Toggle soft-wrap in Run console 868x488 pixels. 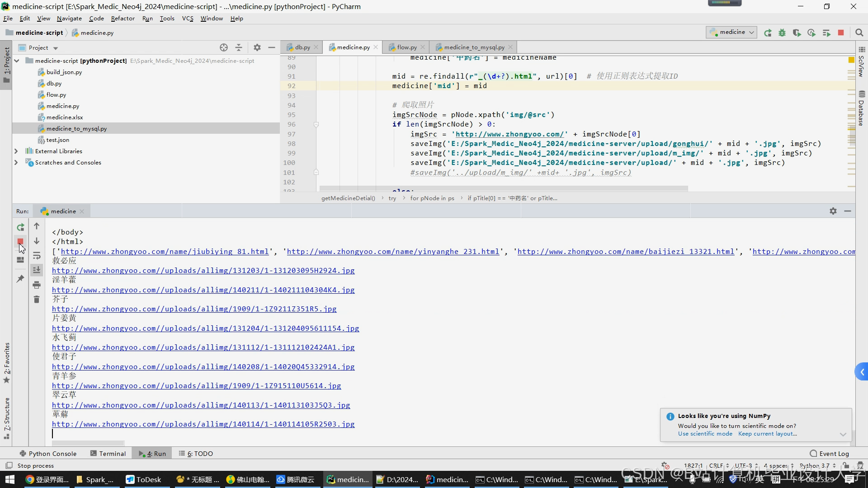37,256
